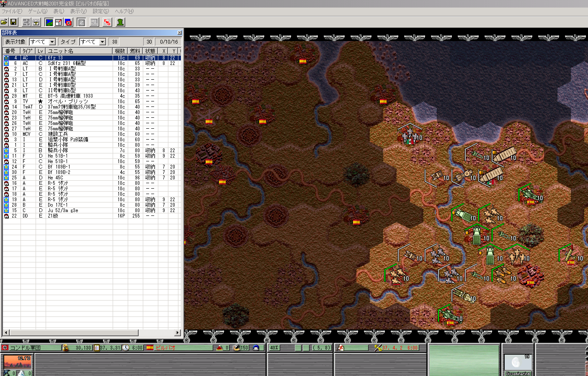Select the オペル・ブリッツ unit row

coord(92,101)
